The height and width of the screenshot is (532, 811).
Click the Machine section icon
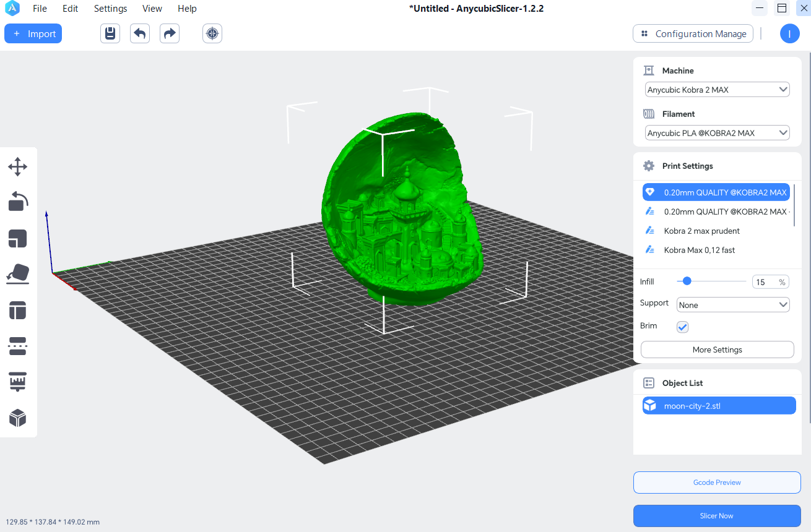[649, 71]
